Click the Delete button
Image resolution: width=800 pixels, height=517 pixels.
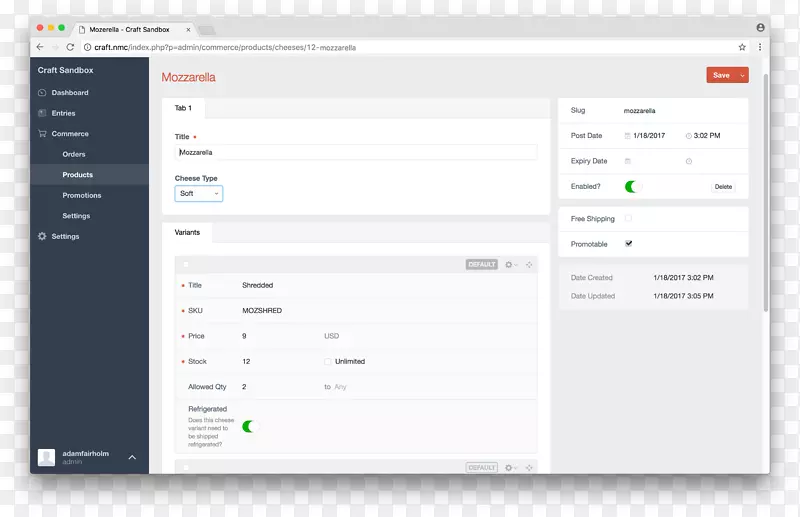(723, 187)
